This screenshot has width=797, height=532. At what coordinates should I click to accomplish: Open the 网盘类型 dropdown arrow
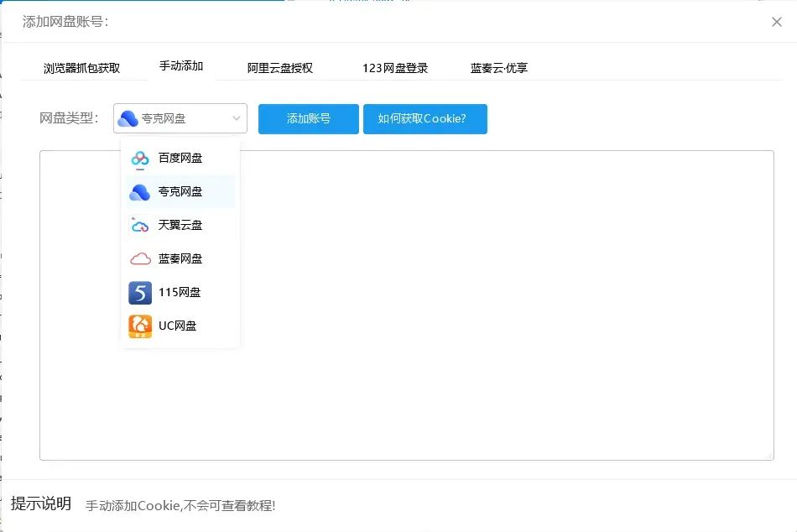point(237,118)
